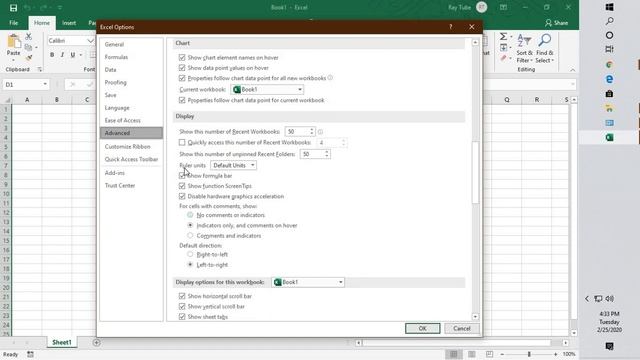Open the Calibri font name dropdown

pyautogui.click(x=91, y=41)
